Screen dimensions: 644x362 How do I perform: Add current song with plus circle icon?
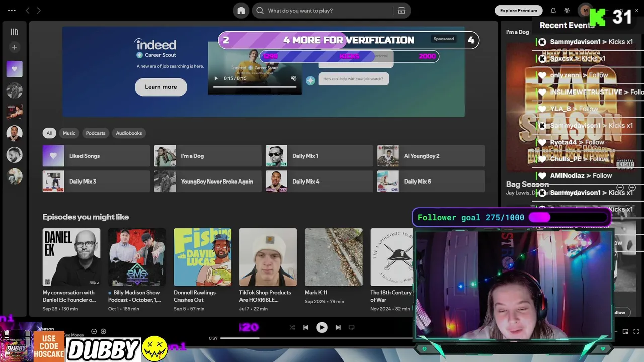[103, 331]
